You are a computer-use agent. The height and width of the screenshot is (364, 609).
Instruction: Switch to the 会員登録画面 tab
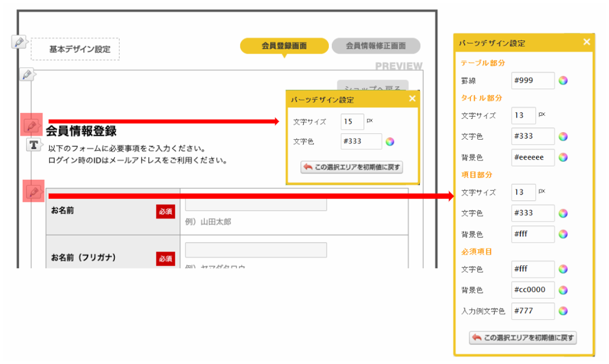[x=284, y=46]
